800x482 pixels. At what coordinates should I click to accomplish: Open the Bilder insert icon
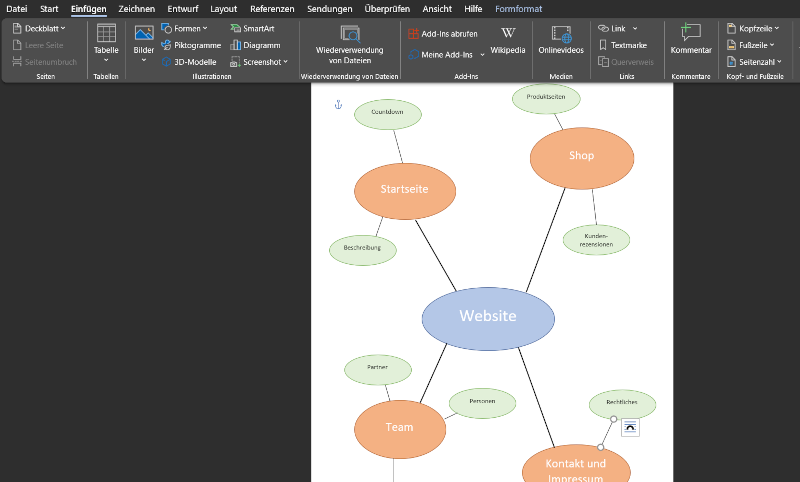click(x=144, y=34)
